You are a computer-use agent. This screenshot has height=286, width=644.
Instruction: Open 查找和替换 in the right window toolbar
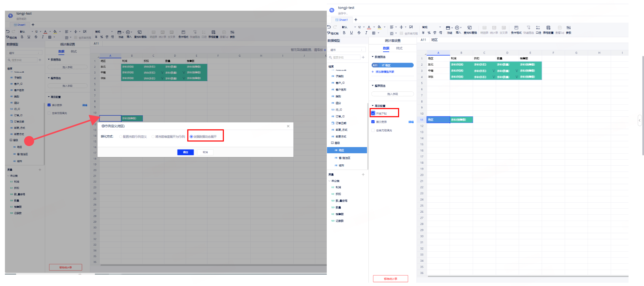click(470, 29)
